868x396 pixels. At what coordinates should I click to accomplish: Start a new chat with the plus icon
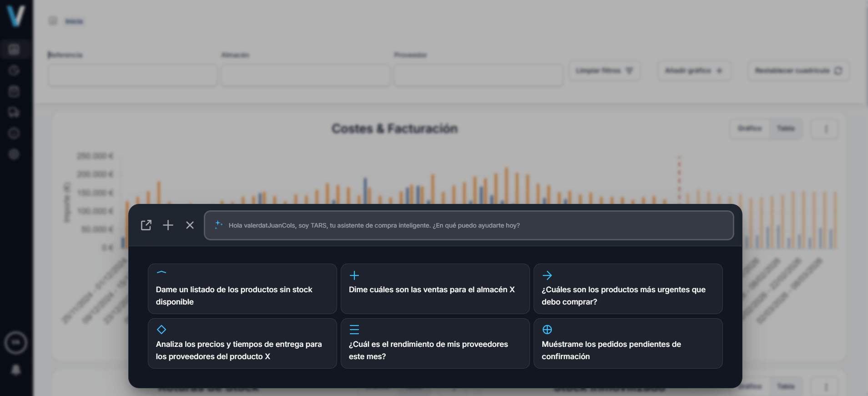pos(168,225)
